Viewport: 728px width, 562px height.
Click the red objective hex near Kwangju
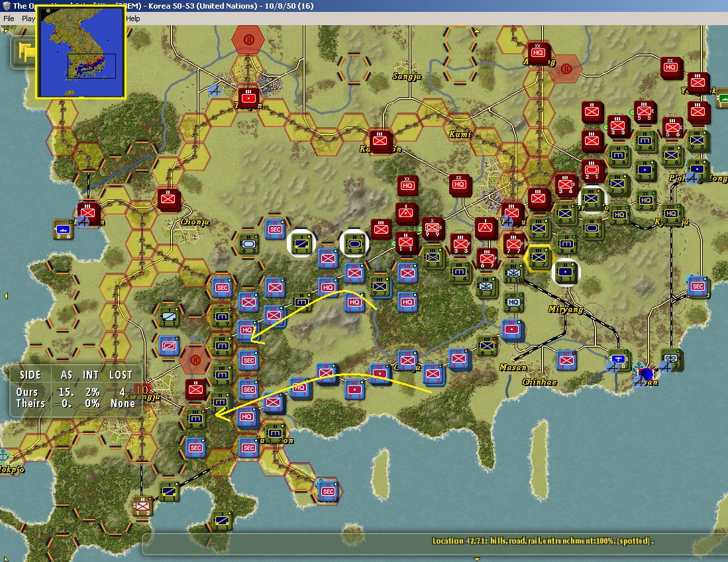click(195, 359)
